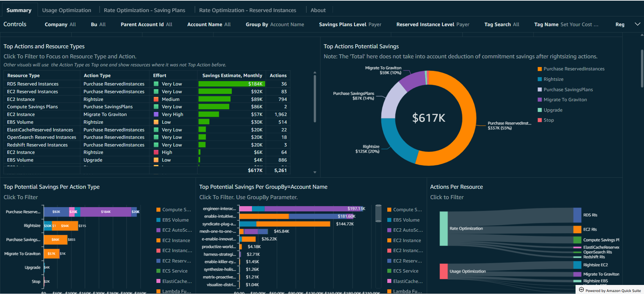Open the Savings Plans Level dropdown

pyautogui.click(x=350, y=24)
